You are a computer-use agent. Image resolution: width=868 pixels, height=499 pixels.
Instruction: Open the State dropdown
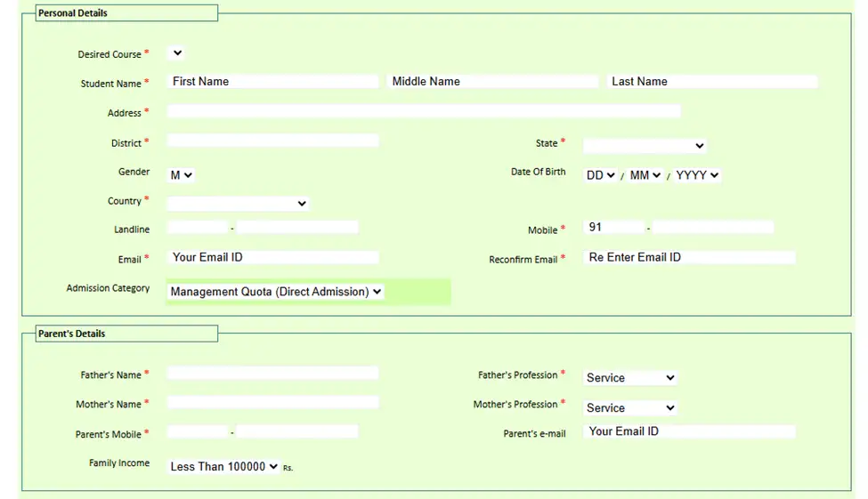(x=645, y=146)
